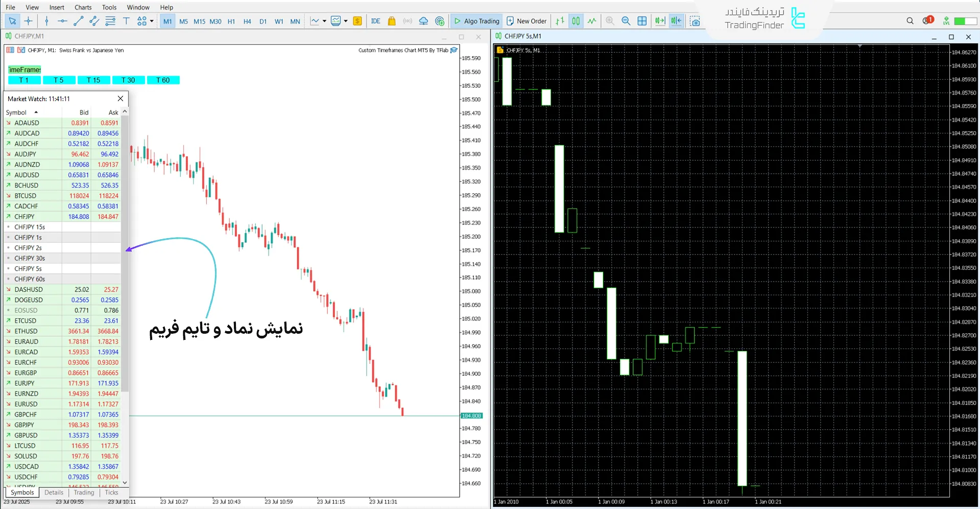Toggle the chart shift indicator
Viewport: 980px width, 509px height.
[x=676, y=21]
